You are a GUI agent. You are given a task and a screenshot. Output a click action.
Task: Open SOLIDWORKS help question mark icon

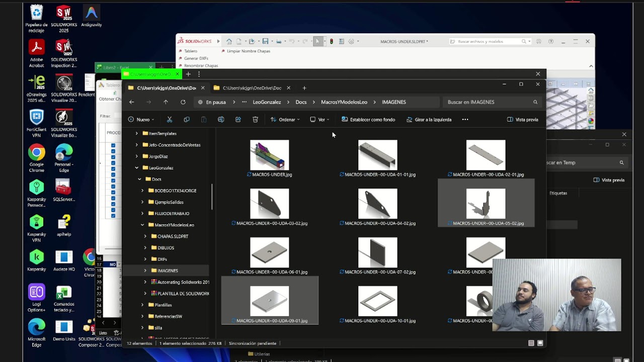(551, 41)
